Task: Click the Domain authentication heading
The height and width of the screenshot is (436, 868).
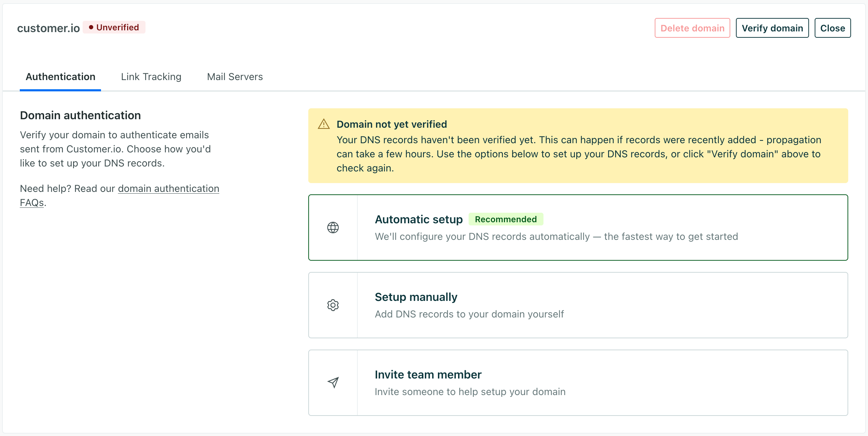Action: pyautogui.click(x=80, y=115)
